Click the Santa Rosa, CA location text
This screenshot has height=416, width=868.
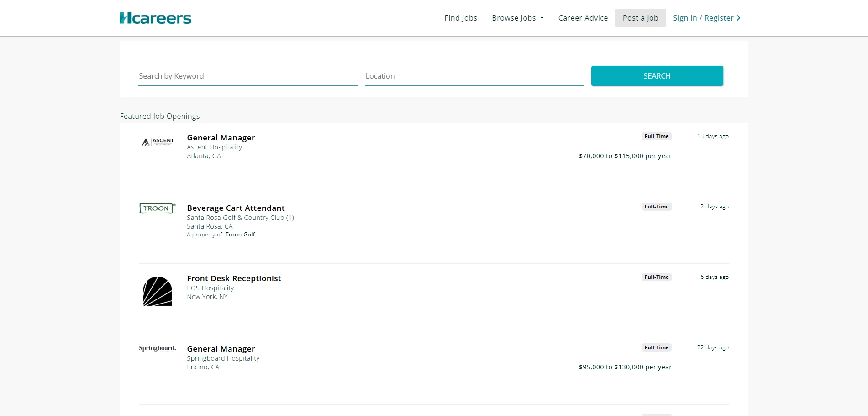point(210,226)
